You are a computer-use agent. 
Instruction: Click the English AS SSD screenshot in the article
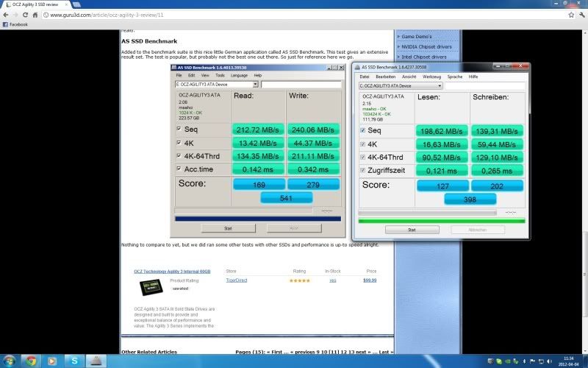(258, 151)
